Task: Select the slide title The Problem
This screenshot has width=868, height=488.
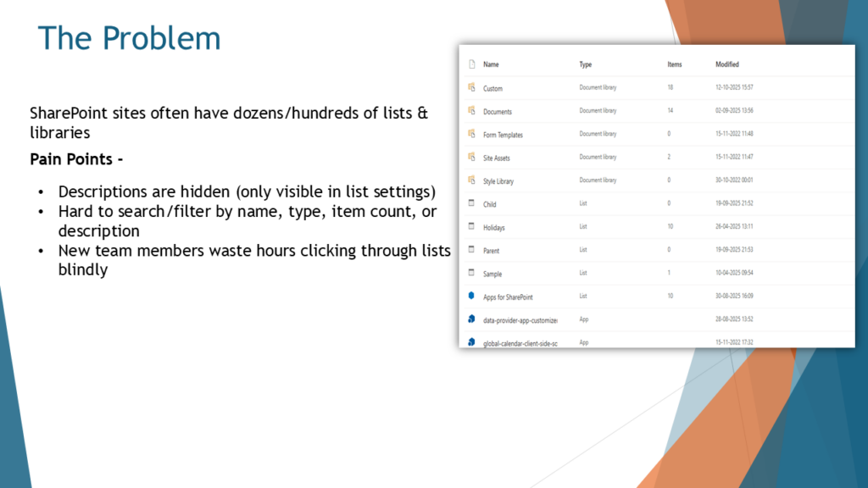Action: (x=129, y=38)
